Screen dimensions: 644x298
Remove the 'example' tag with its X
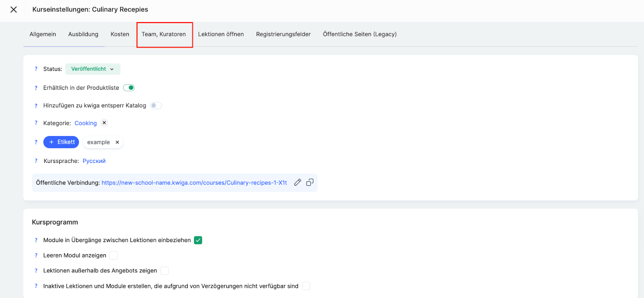tap(117, 142)
